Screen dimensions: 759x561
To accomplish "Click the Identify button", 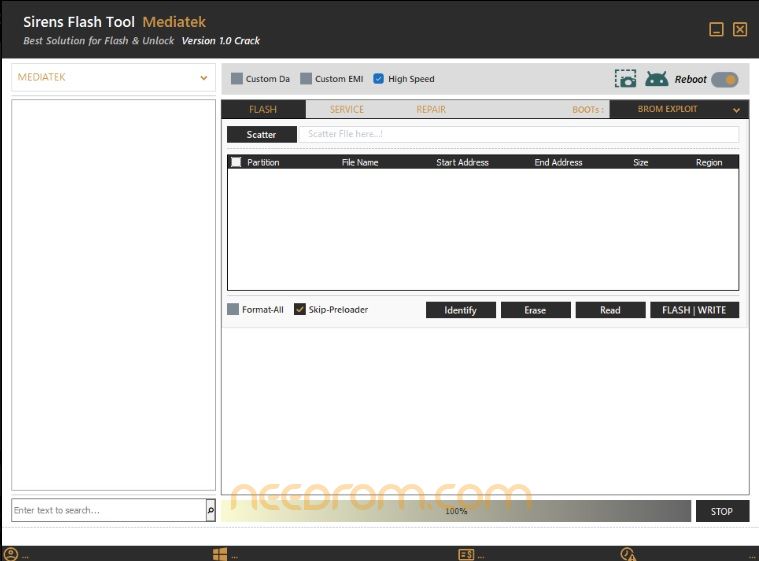I will tap(460, 310).
